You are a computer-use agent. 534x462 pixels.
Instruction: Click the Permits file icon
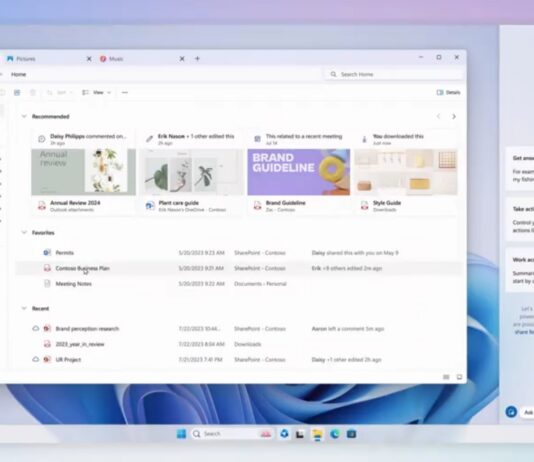click(47, 253)
